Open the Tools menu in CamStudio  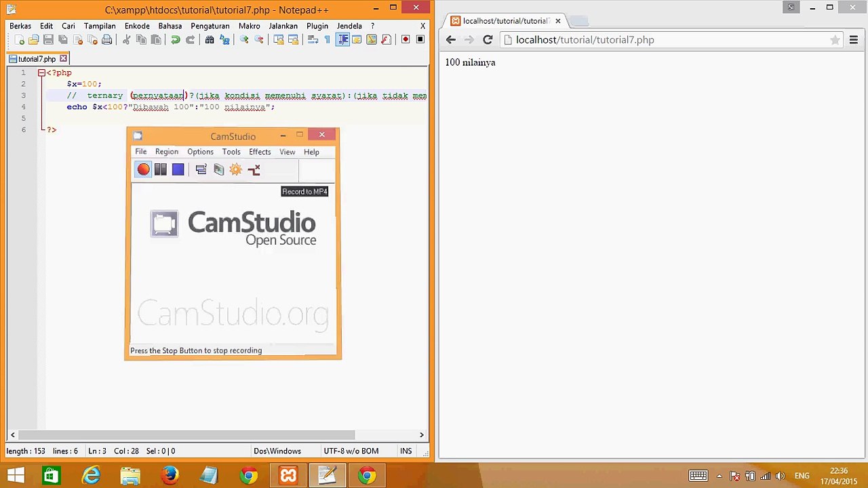click(231, 152)
